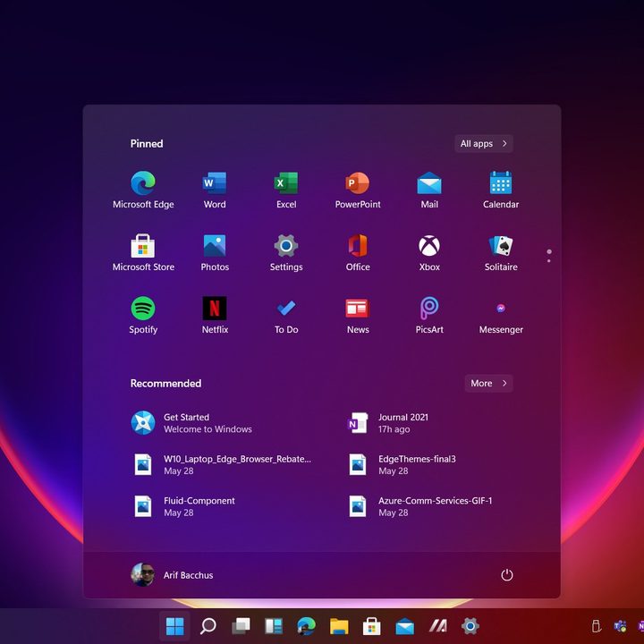Open Microsoft Edge from pinned apps
This screenshot has width=644, height=644.
coord(143,190)
